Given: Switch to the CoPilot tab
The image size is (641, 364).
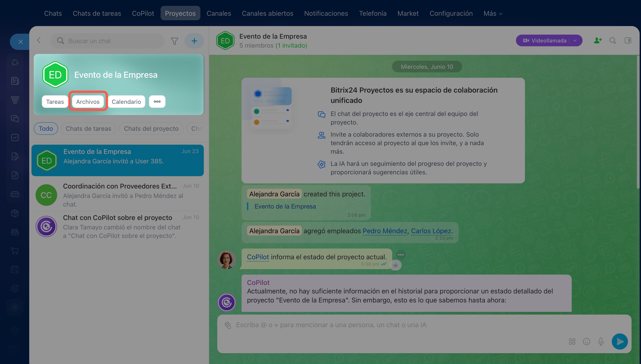Looking at the screenshot, I should [143, 13].
